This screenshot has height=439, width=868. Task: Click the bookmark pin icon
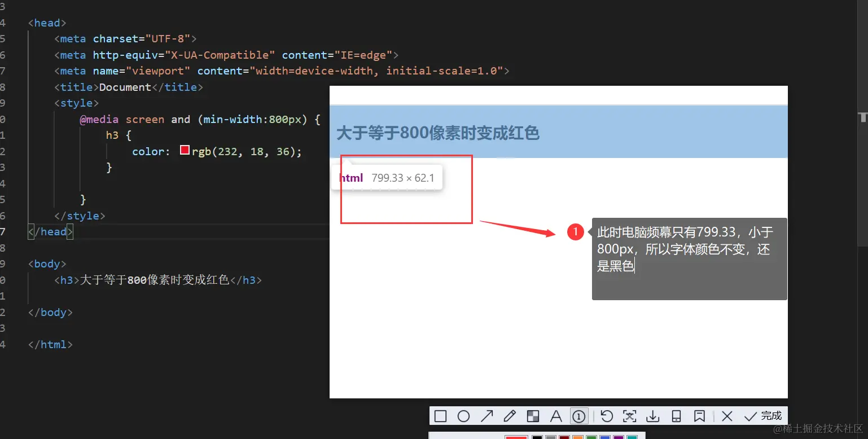tap(699, 416)
